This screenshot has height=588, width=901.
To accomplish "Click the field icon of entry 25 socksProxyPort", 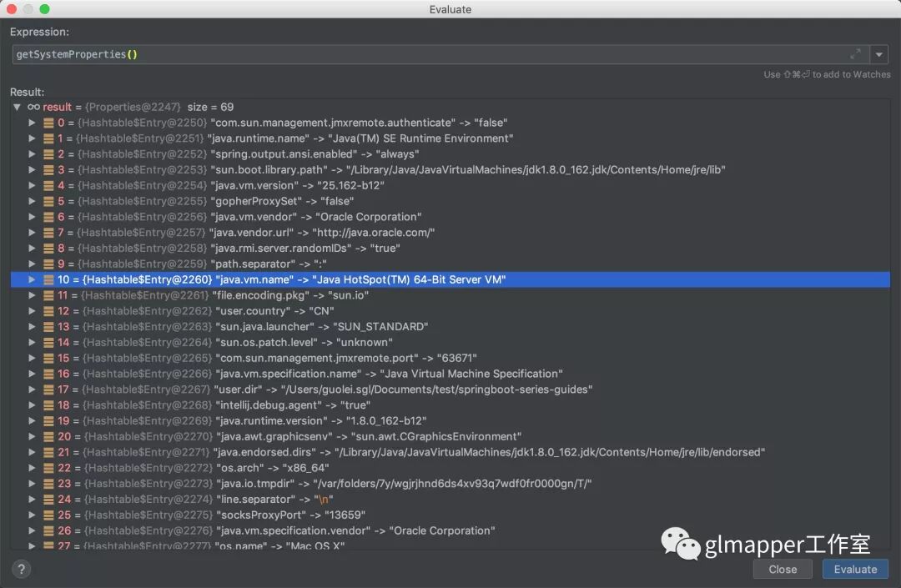I will [x=49, y=515].
